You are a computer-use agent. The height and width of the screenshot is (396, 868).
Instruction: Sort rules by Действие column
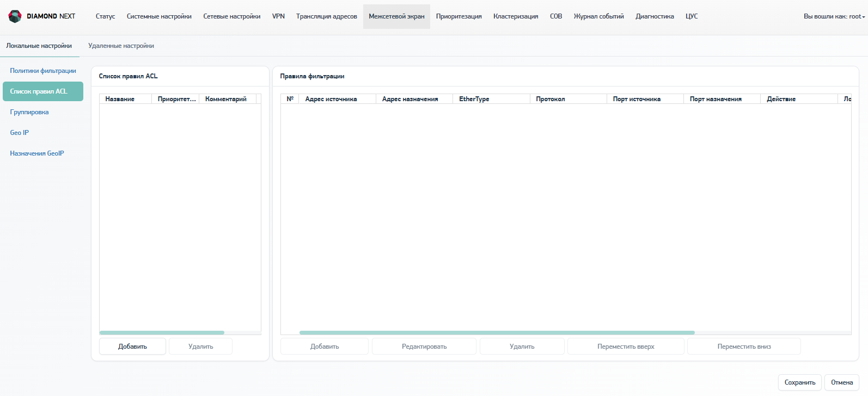[x=799, y=99]
